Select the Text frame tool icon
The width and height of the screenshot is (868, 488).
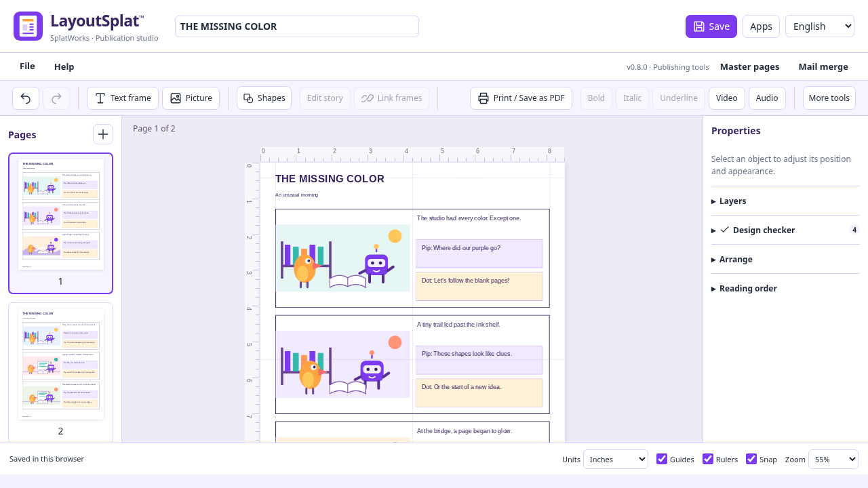(x=100, y=98)
